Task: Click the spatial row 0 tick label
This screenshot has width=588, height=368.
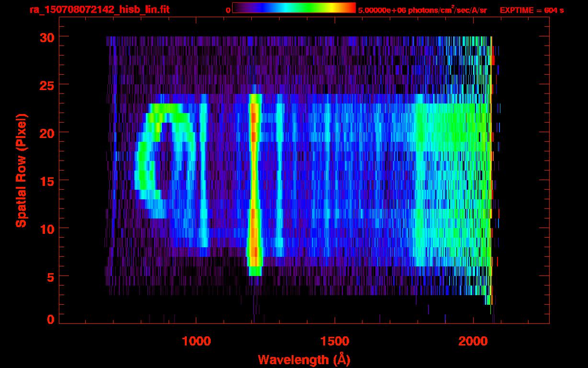Action: 50,319
